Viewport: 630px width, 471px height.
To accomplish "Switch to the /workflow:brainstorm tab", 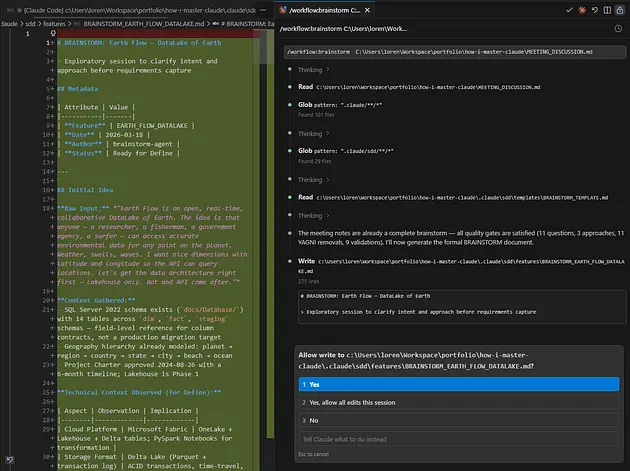I will (x=325, y=10).
